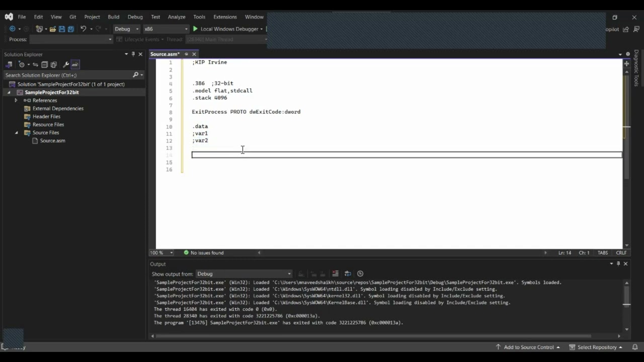This screenshot has height=362, width=644.
Task: Open the File menu
Action: (x=22, y=17)
